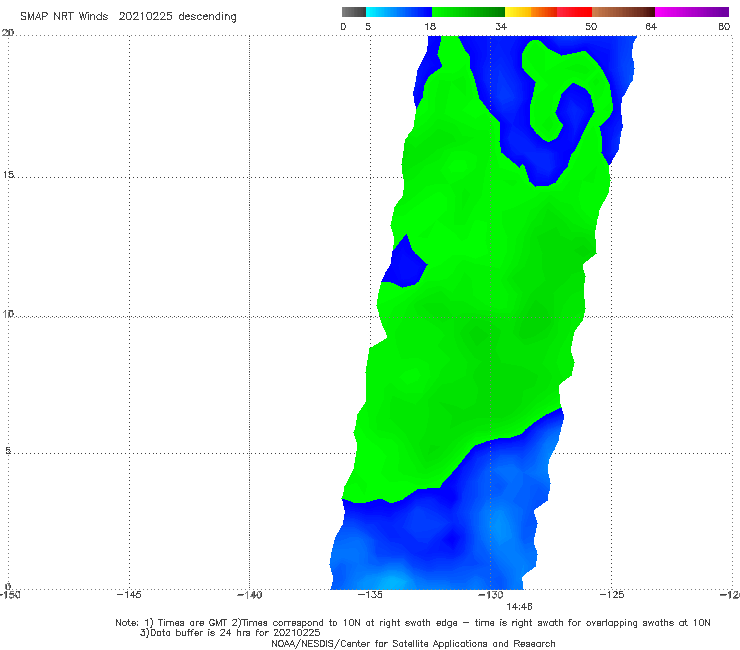Click the note '3)Data buffer is 24 hrs'
Image resolution: width=740 pixels, height=650 pixels.
[230, 633]
